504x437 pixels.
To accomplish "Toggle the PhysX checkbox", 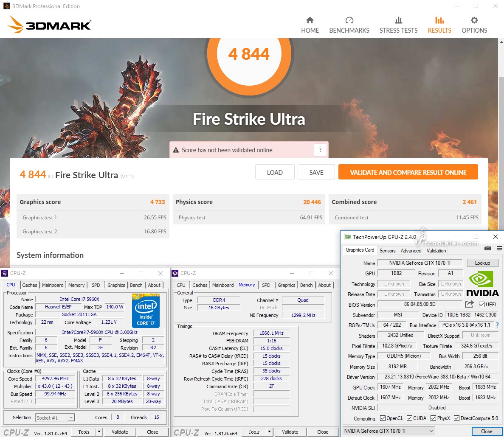I will pyautogui.click(x=433, y=418).
